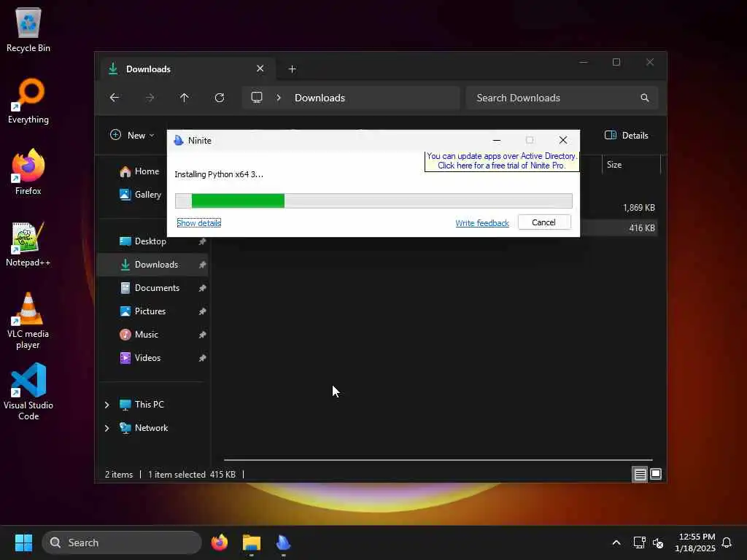The height and width of the screenshot is (560, 747).
Task: Show hidden system tray icons
Action: (616, 542)
